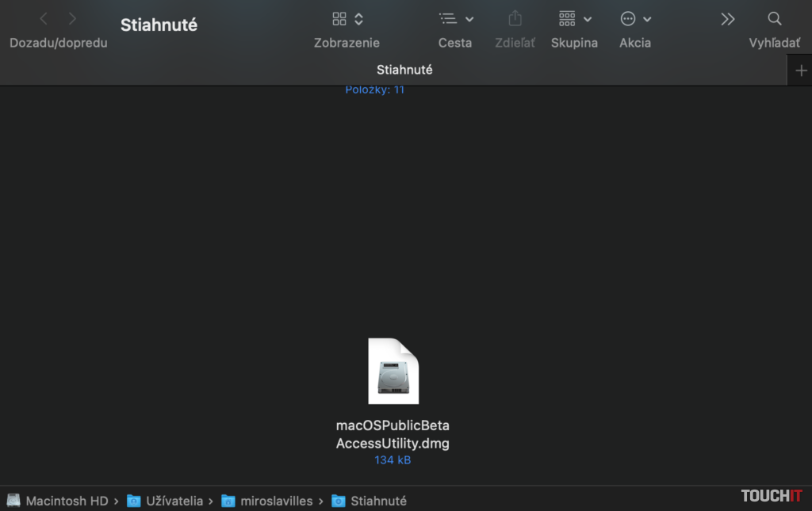
Task: Click the Položky: 11 status text
Action: tap(375, 90)
